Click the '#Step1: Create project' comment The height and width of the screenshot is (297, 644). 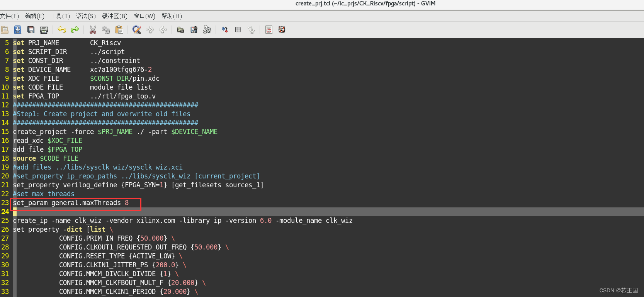click(x=102, y=114)
